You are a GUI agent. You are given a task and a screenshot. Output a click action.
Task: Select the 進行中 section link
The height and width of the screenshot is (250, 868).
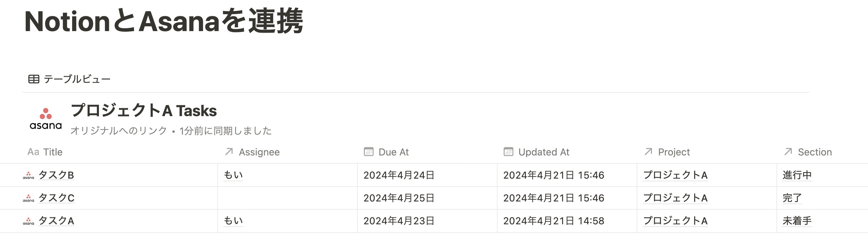click(797, 175)
